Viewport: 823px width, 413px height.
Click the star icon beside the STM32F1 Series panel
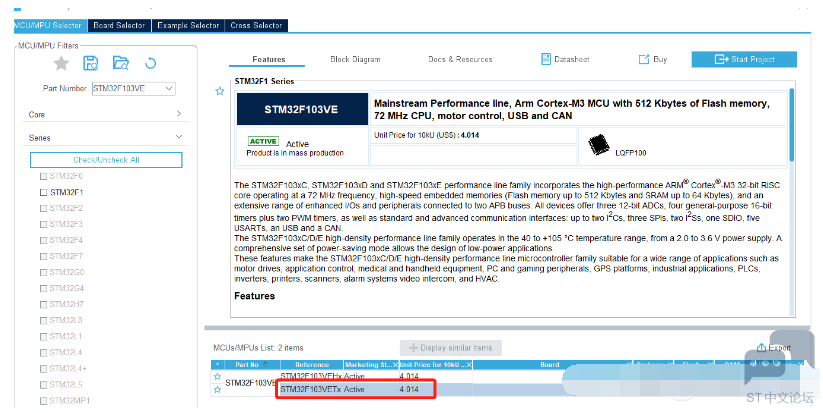point(220,91)
